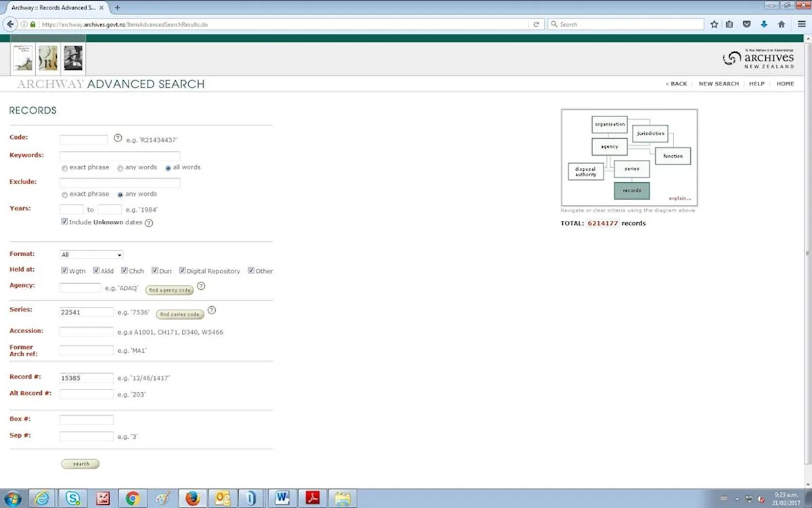Select the disposal authority box in diagram
This screenshot has width=812, height=508.
586,172
